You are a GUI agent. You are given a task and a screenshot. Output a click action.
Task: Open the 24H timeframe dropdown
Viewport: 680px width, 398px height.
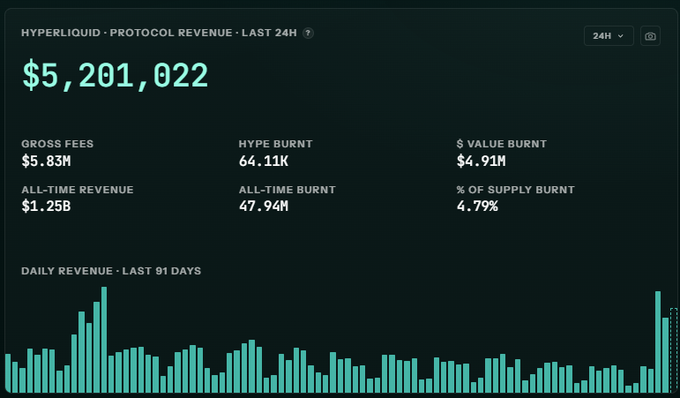608,36
